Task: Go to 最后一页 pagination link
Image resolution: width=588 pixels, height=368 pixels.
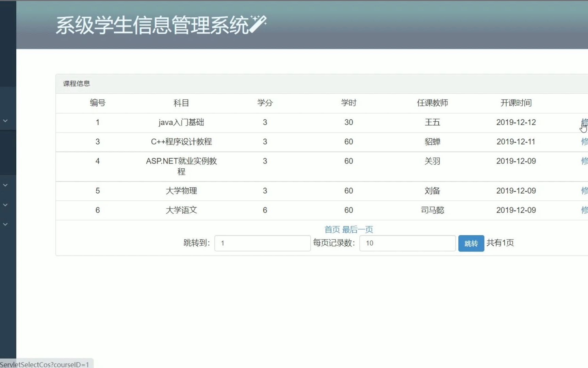Action: 358,229
